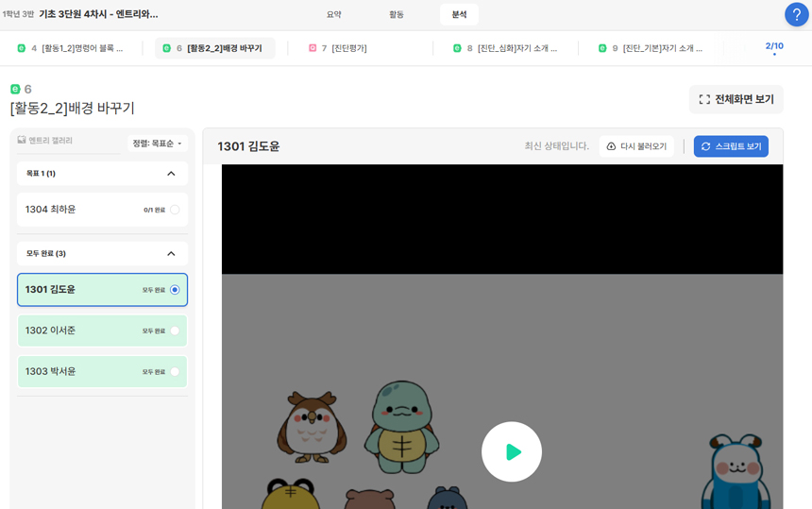
Task: Click the turtle character on stage
Action: pos(401,426)
